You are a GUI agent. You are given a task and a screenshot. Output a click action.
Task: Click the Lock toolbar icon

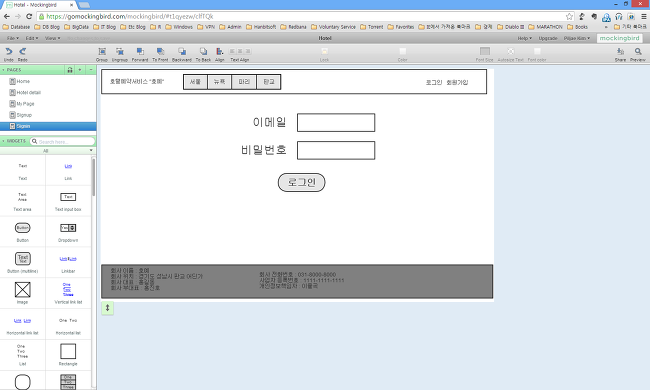[325, 51]
